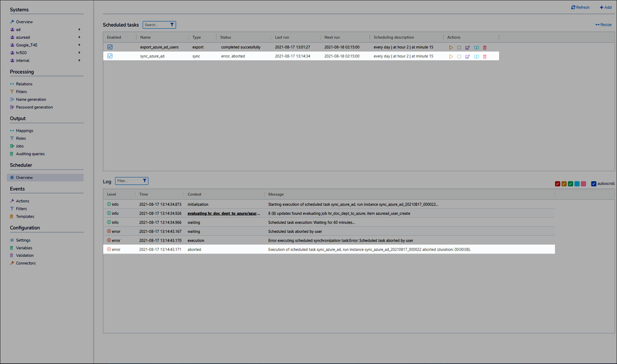The height and width of the screenshot is (364, 617).
Task: Disable the sync_azure_ad enabled checkbox
Action: point(110,56)
